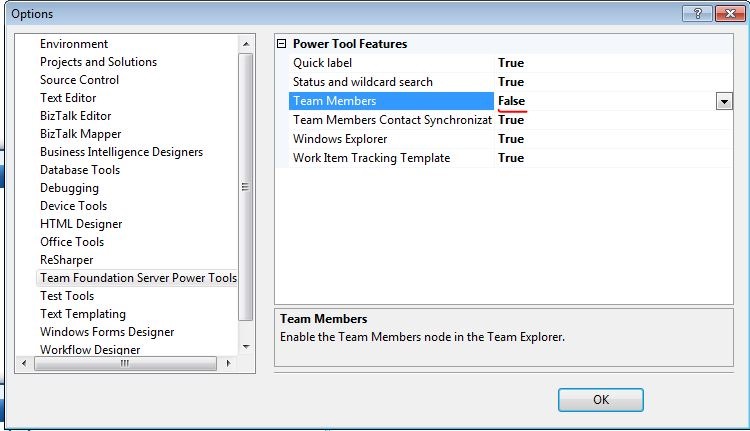Click the OK button

coord(600,399)
